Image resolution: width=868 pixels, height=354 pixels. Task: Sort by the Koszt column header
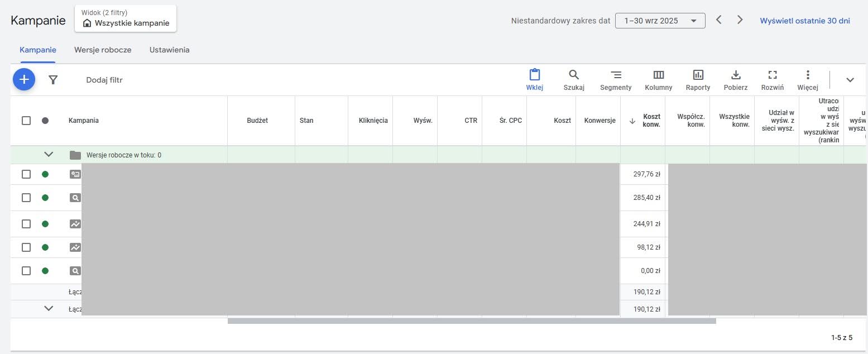click(562, 121)
